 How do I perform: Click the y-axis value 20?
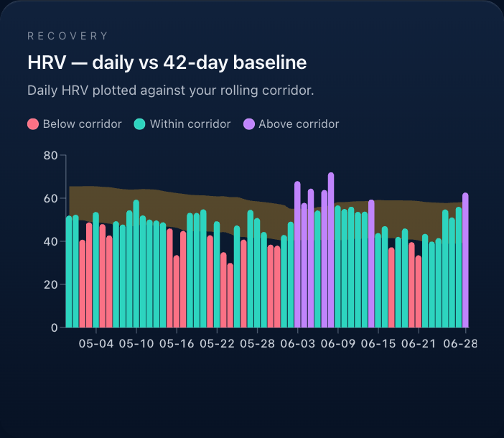(x=51, y=285)
